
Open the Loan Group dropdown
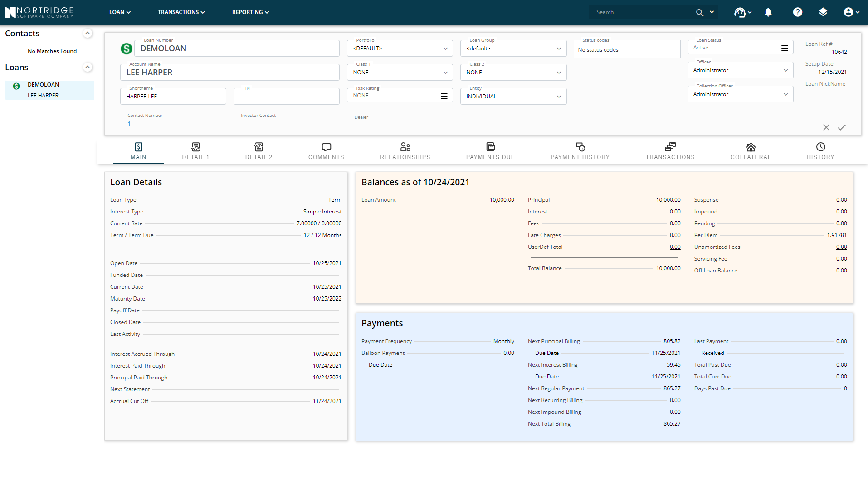coord(513,48)
